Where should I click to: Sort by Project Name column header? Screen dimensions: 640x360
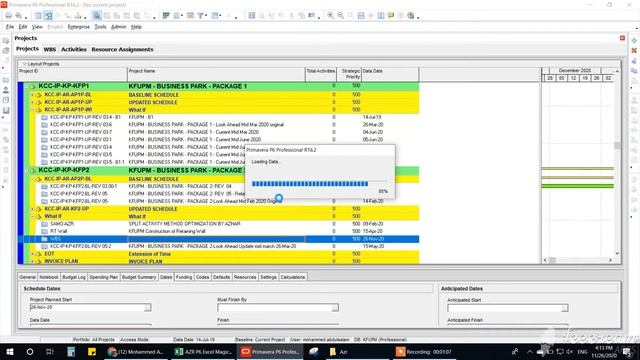click(216, 74)
